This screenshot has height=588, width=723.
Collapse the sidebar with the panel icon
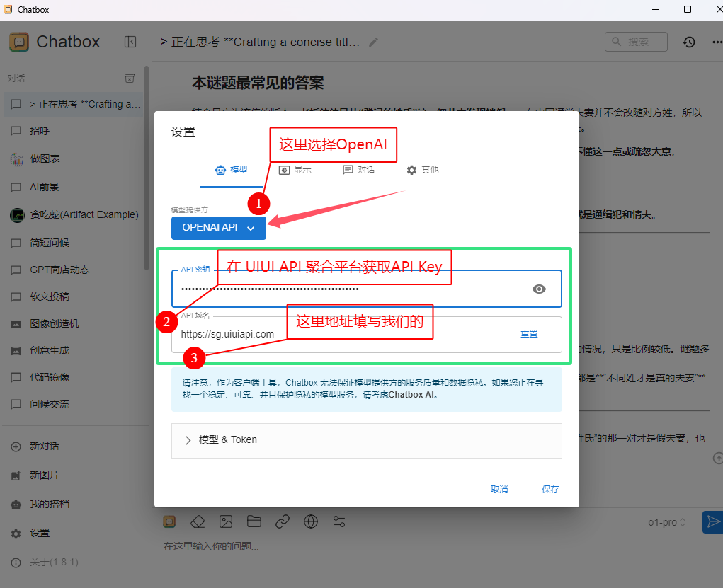(130, 42)
